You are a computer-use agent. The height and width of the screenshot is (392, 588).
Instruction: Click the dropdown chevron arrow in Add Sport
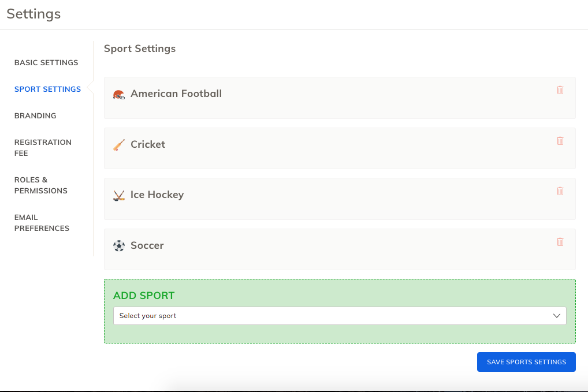coord(557,316)
